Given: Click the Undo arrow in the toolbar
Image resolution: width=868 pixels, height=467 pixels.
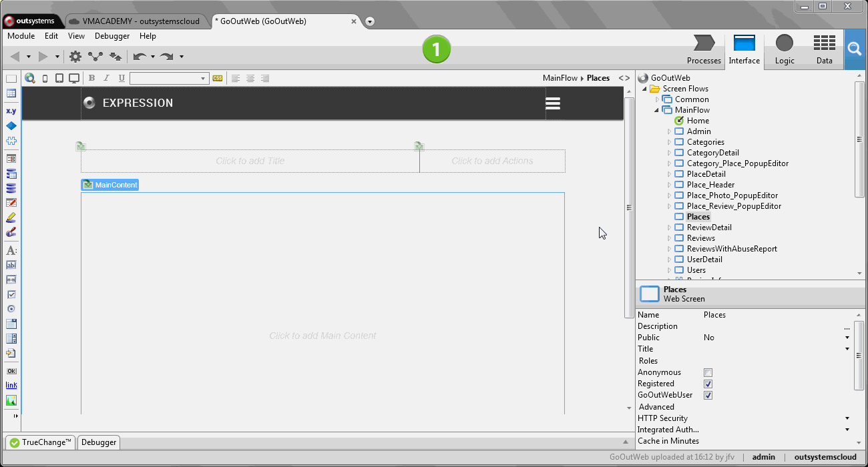Looking at the screenshot, I should coord(140,57).
